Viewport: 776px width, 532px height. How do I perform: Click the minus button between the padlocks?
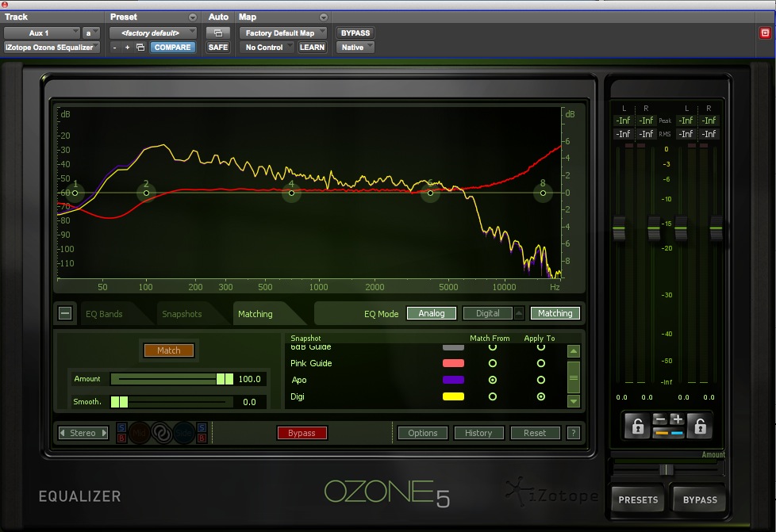pyautogui.click(x=659, y=419)
